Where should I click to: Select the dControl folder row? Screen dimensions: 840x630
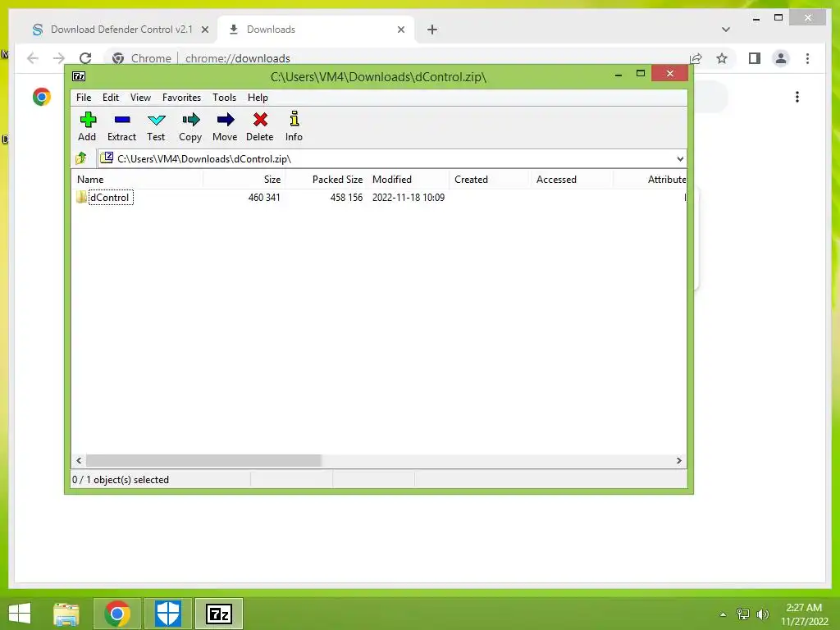point(378,197)
